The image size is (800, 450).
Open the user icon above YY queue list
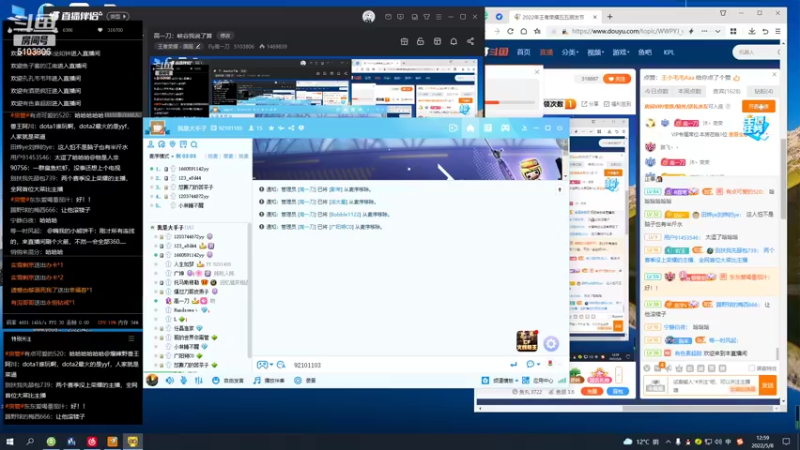[151, 144]
